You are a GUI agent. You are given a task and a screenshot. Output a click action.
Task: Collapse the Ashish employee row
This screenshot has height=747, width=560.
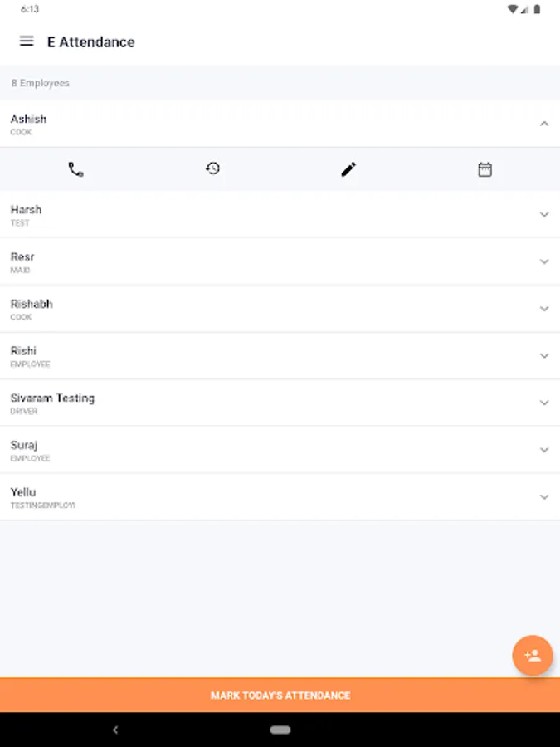[x=543, y=124]
